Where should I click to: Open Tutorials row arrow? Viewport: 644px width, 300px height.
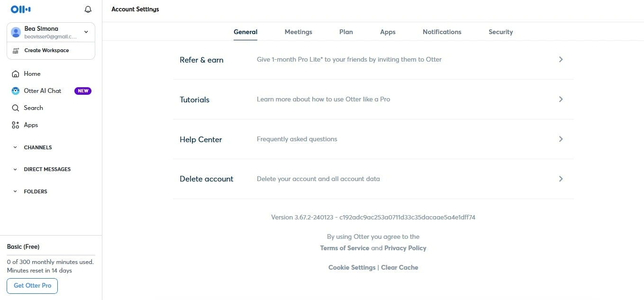pyautogui.click(x=561, y=100)
